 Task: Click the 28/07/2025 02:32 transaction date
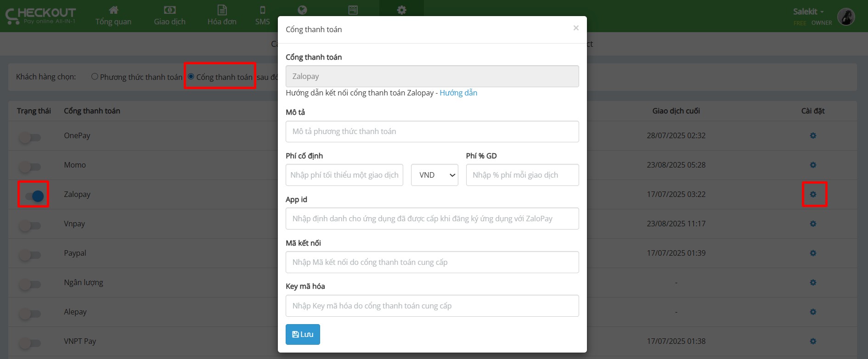pos(676,135)
